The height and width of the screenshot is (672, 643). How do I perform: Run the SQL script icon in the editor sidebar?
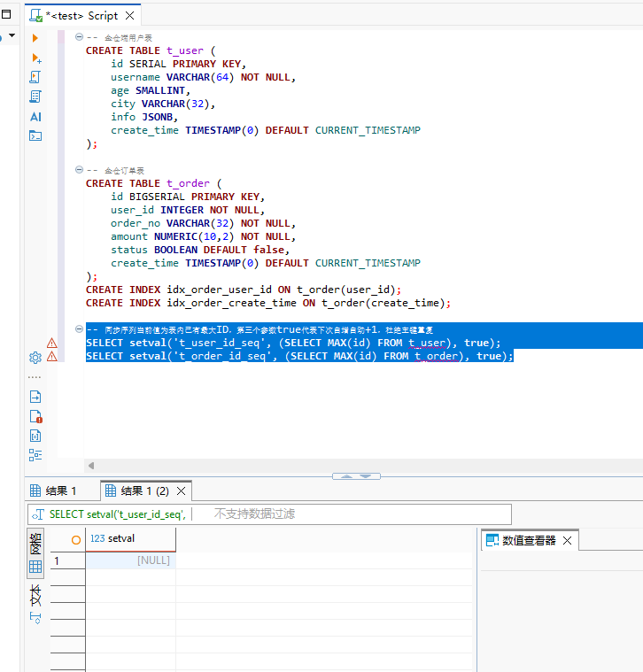pyautogui.click(x=35, y=77)
